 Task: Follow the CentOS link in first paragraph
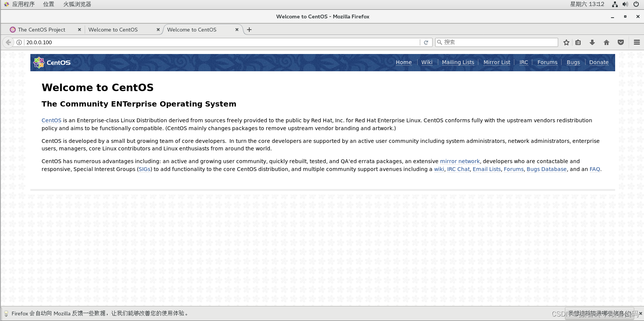[51, 120]
